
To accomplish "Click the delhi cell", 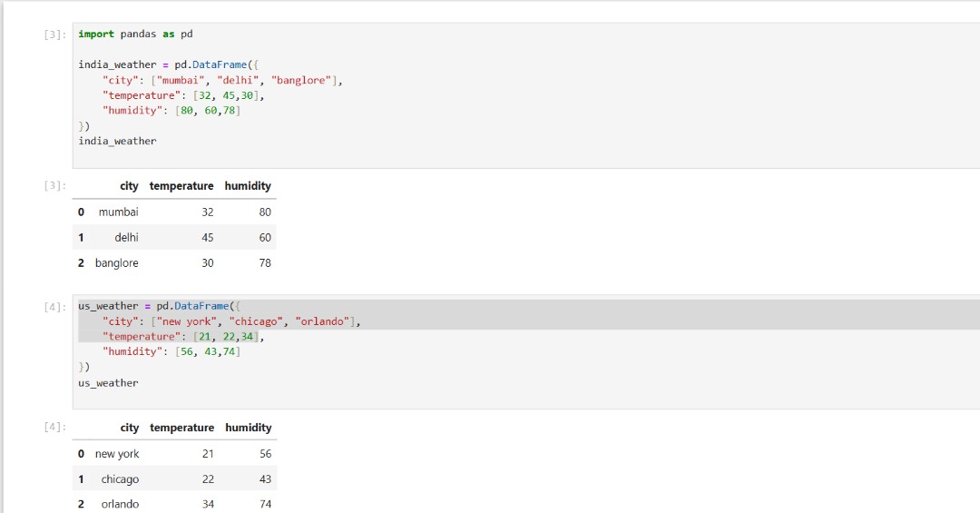I will (x=126, y=238).
